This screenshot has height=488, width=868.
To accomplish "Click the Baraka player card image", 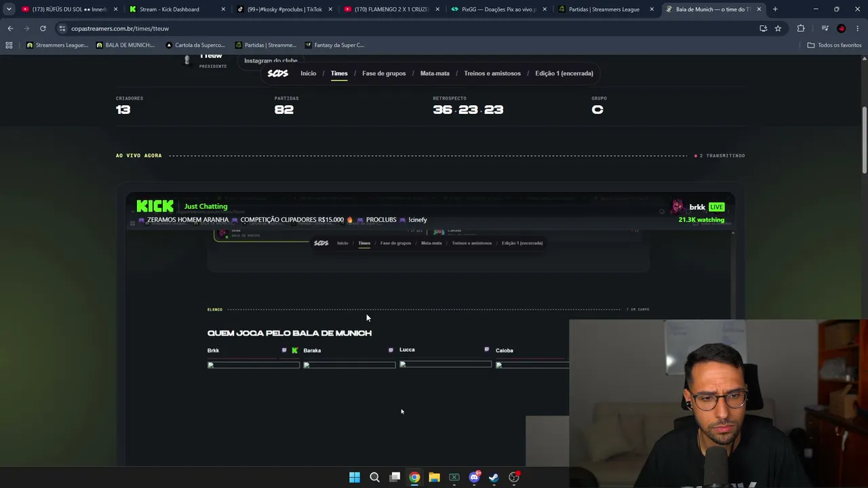I will point(349,365).
